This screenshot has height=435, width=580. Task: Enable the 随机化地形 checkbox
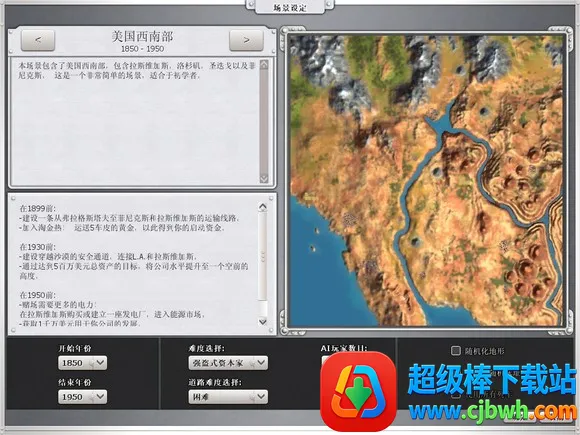[x=456, y=350]
